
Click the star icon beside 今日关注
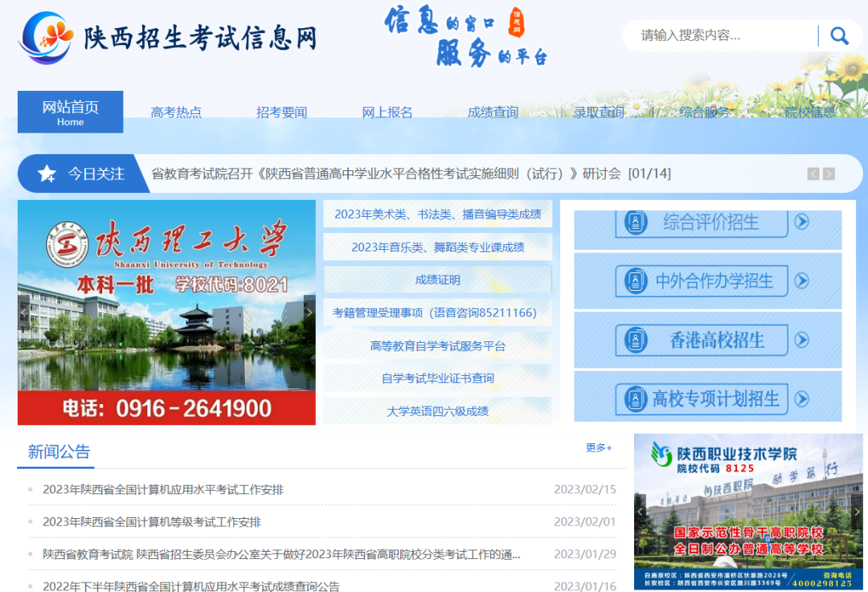[47, 174]
